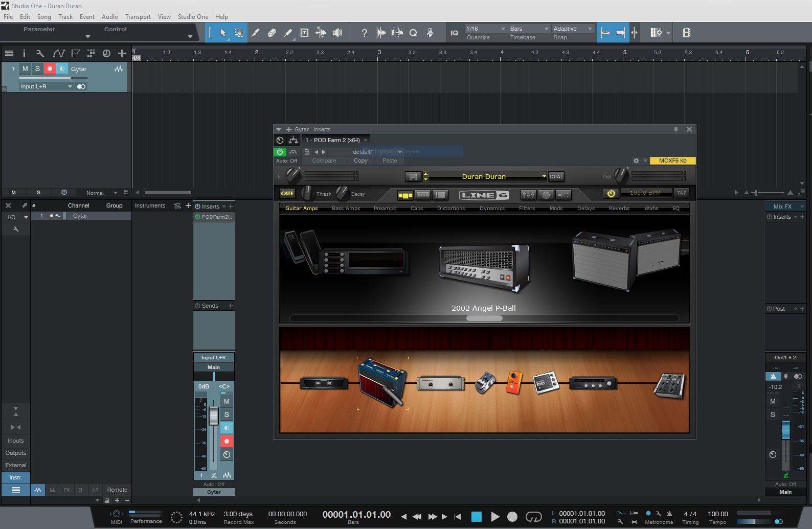Screen dimensions: 812x529
Task: Click the DUAL tone button
Action: (x=556, y=176)
